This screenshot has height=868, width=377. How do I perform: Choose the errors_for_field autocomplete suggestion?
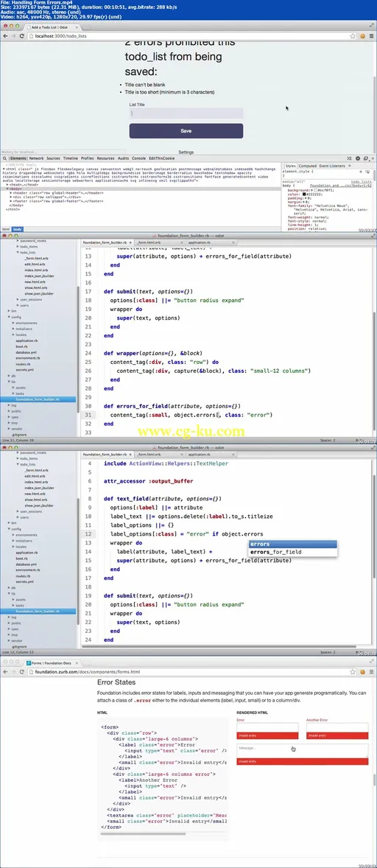coord(292,552)
